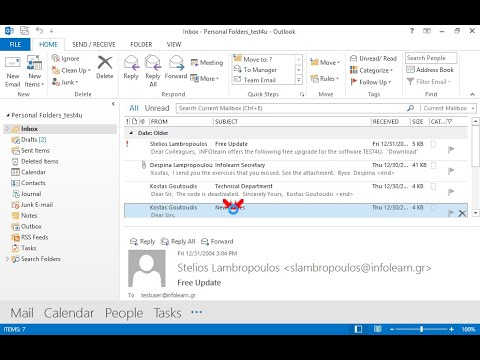480x360 pixels.
Task: Toggle category box for Free Update email
Action: [x=433, y=144]
